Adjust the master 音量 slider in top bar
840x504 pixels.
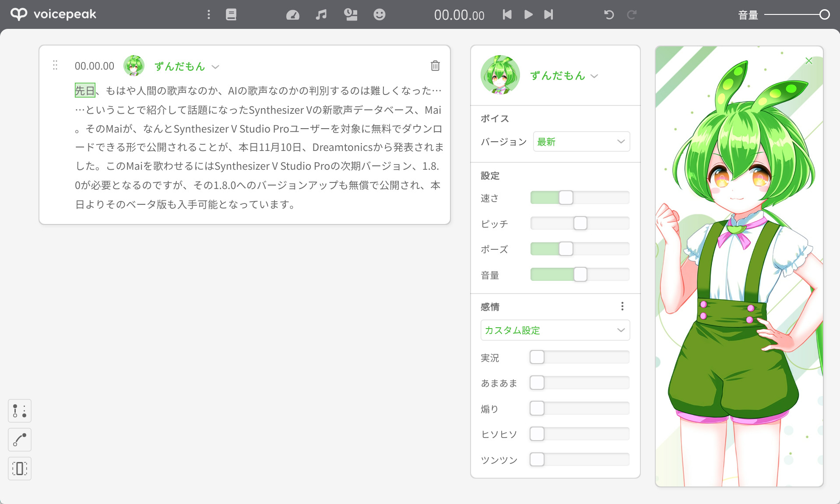click(x=797, y=15)
